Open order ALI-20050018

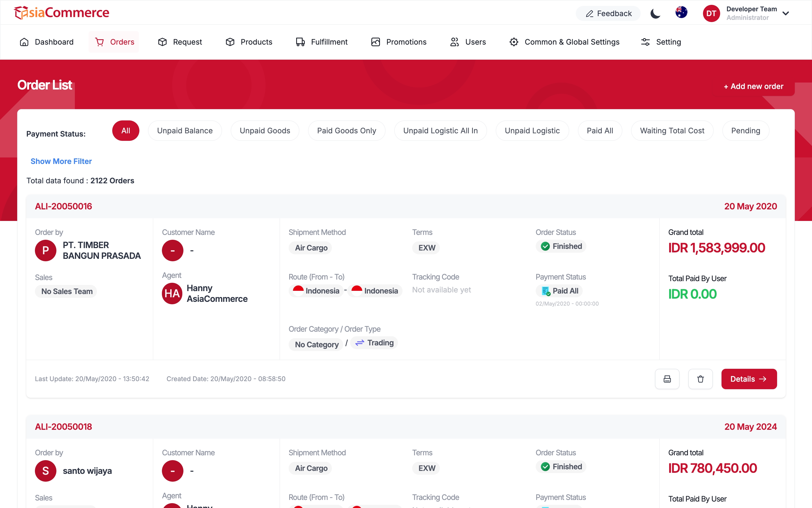tap(63, 427)
